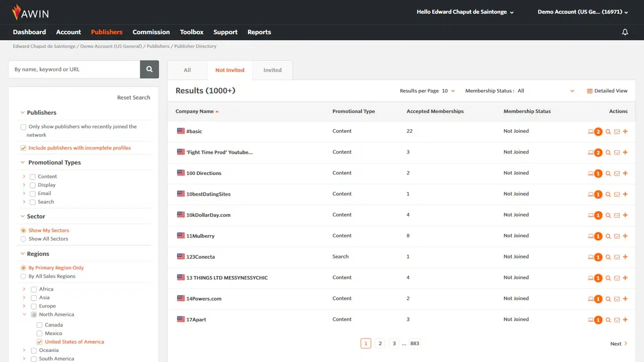Open the Results per Page dropdown
The image size is (644, 362).
click(448, 91)
